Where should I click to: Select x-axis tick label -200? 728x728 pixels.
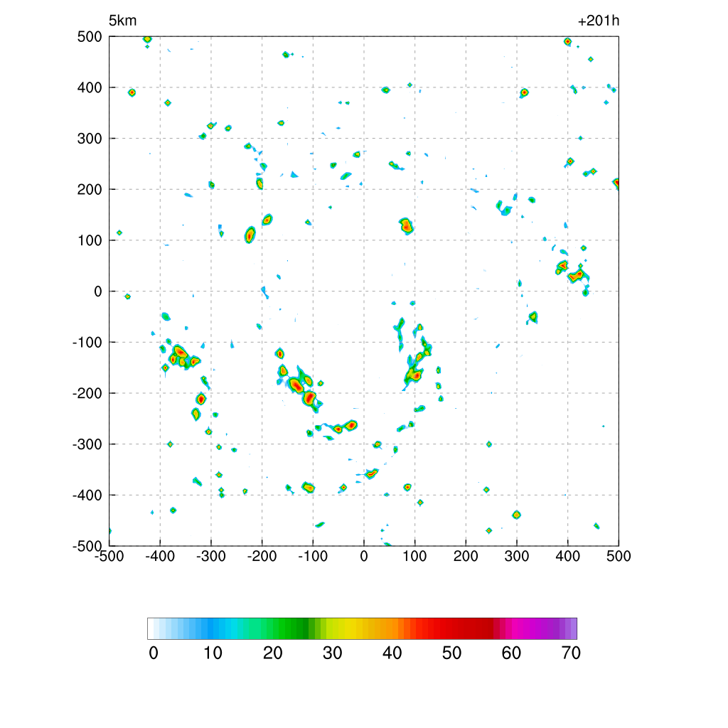262,556
